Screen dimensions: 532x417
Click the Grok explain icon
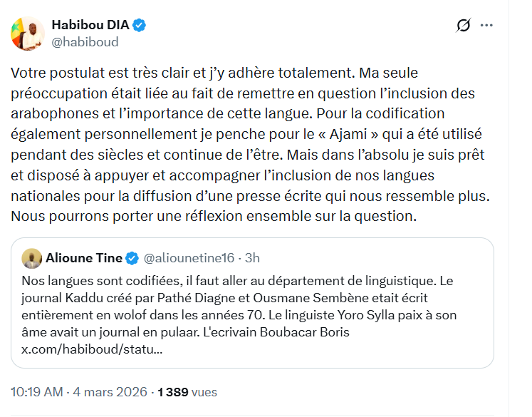(x=463, y=26)
